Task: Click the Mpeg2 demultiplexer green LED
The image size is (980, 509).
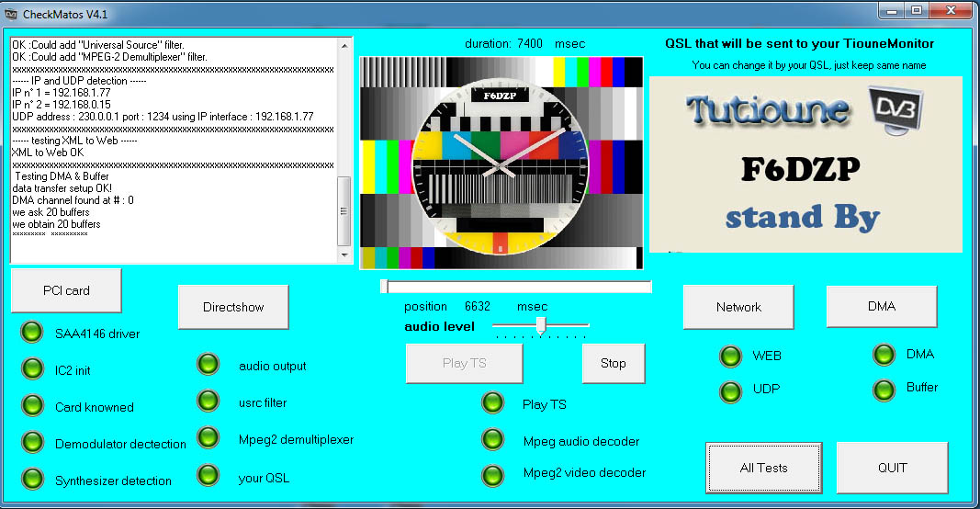Action: coord(208,438)
